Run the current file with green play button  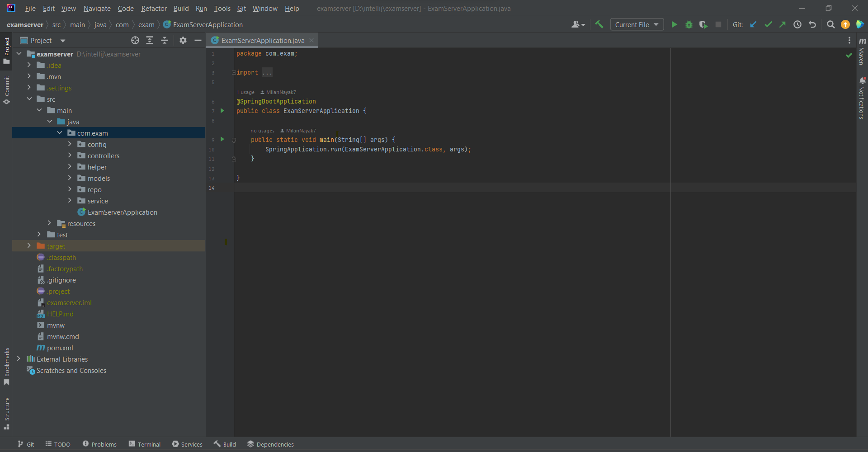pos(674,24)
